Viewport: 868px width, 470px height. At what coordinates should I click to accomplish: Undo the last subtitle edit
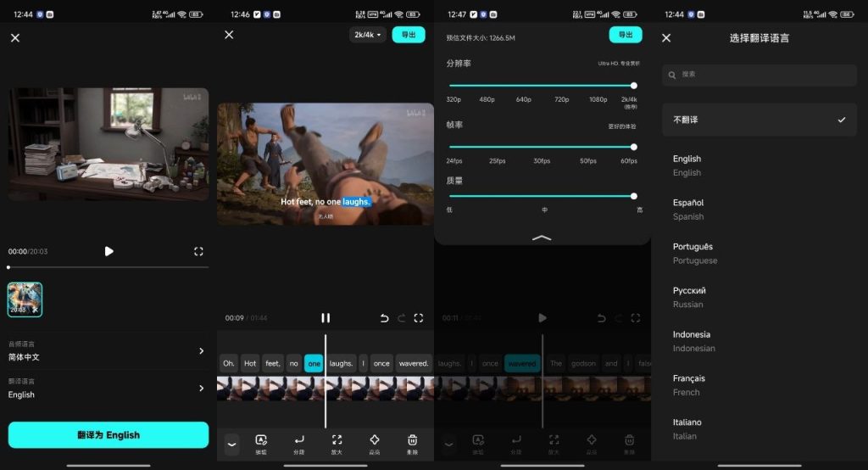click(x=384, y=317)
